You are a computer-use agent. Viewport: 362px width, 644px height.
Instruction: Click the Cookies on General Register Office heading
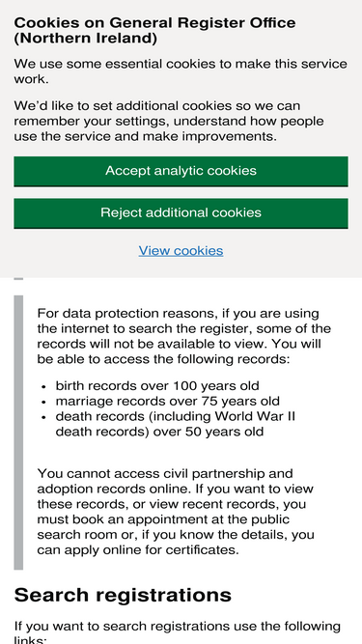(154, 30)
